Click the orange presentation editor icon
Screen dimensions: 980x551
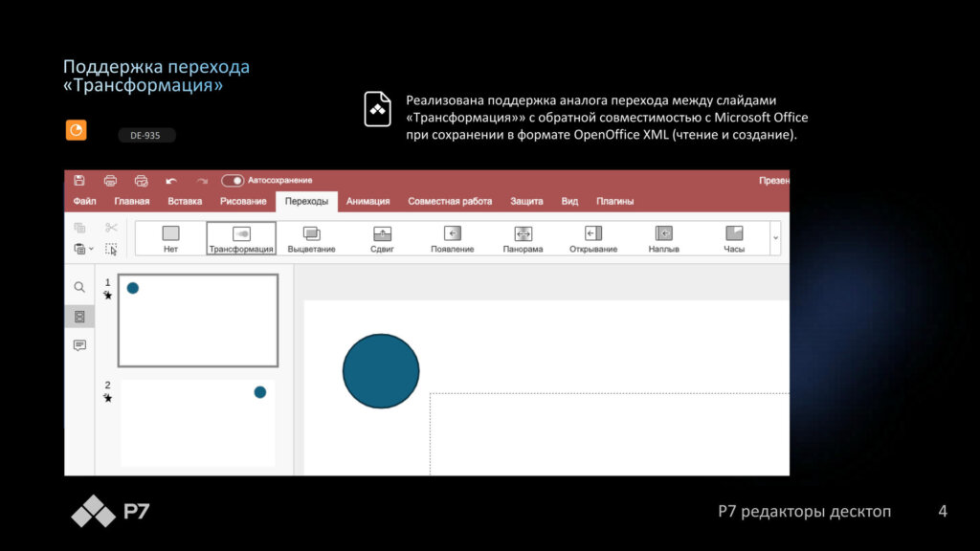77,130
